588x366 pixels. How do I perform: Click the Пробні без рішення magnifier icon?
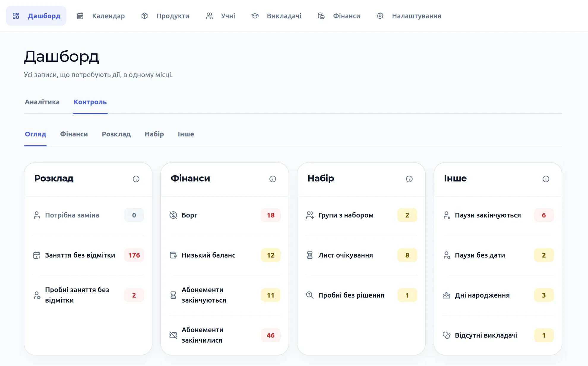click(x=310, y=295)
